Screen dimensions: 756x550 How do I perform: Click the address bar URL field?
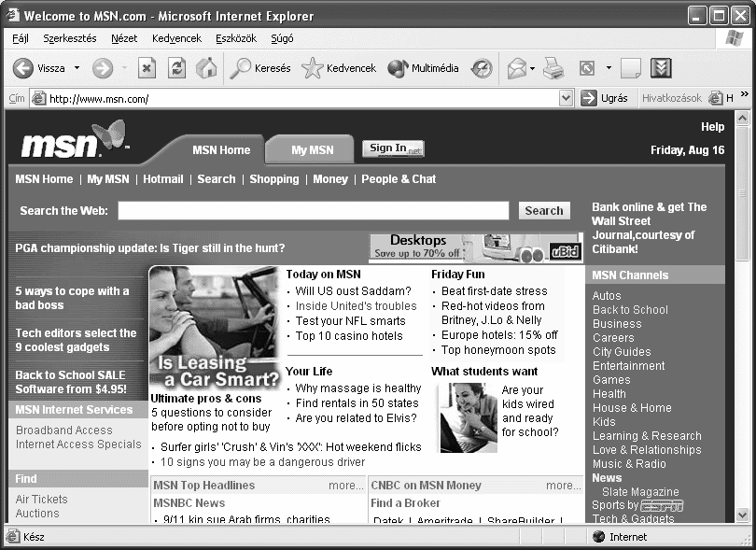tap(303, 98)
